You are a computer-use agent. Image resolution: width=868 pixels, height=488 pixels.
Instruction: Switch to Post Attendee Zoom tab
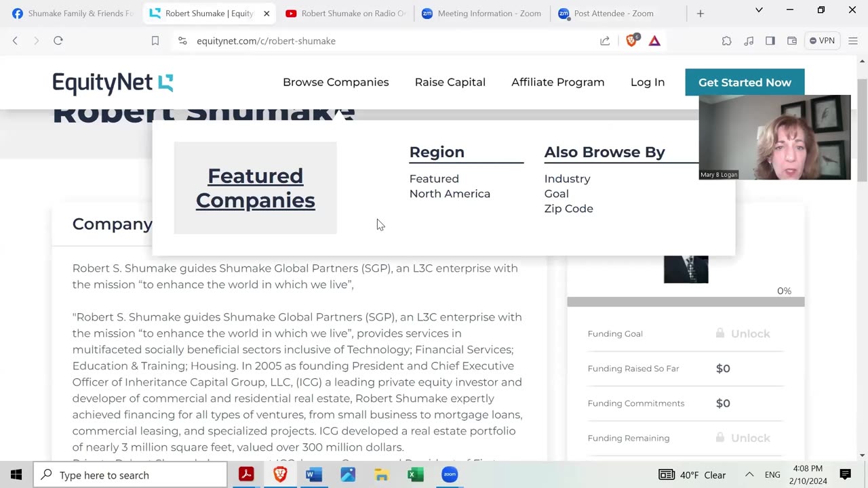[607, 14]
